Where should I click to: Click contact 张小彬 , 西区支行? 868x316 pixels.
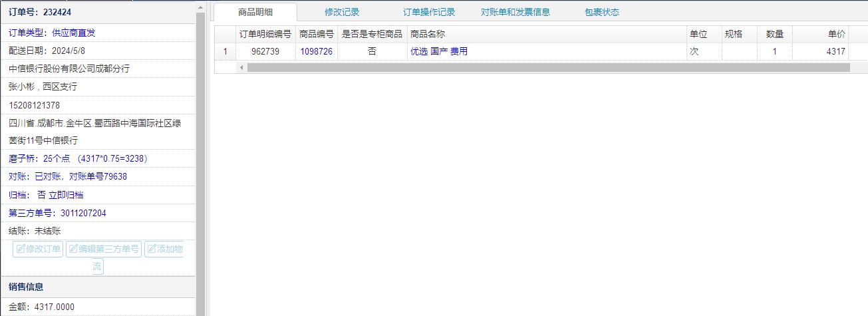pos(43,86)
